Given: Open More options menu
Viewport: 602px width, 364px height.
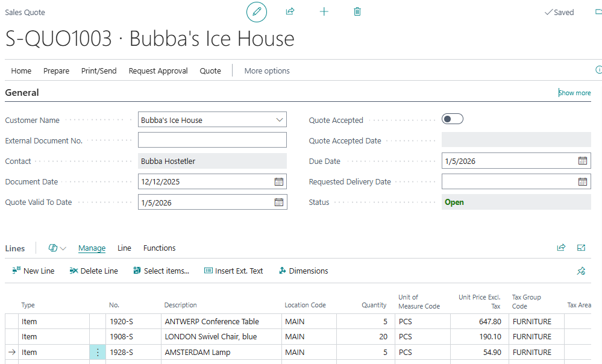Looking at the screenshot, I should tap(267, 71).
